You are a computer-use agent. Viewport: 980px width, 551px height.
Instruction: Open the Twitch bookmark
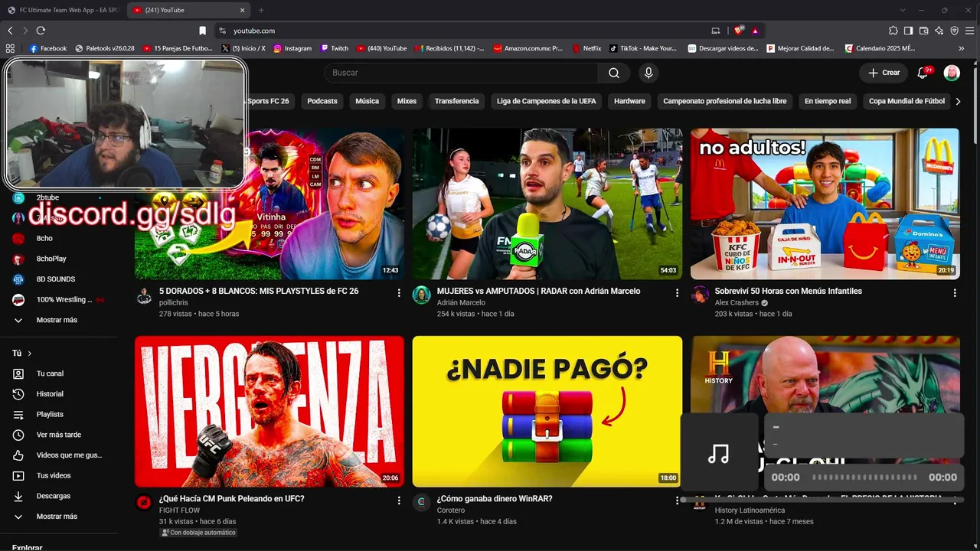point(335,48)
